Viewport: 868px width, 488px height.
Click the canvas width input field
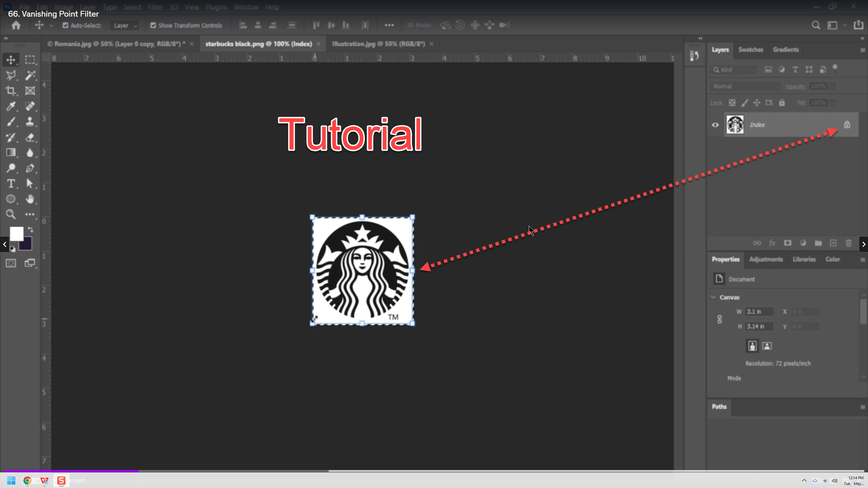point(758,312)
